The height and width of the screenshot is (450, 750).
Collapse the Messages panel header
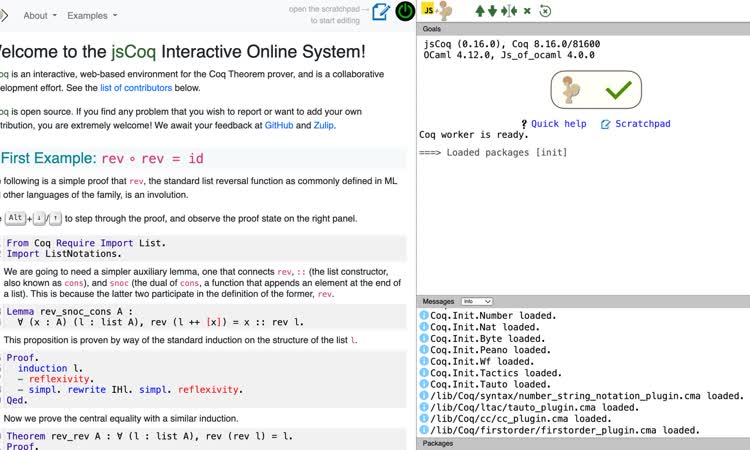(x=583, y=301)
